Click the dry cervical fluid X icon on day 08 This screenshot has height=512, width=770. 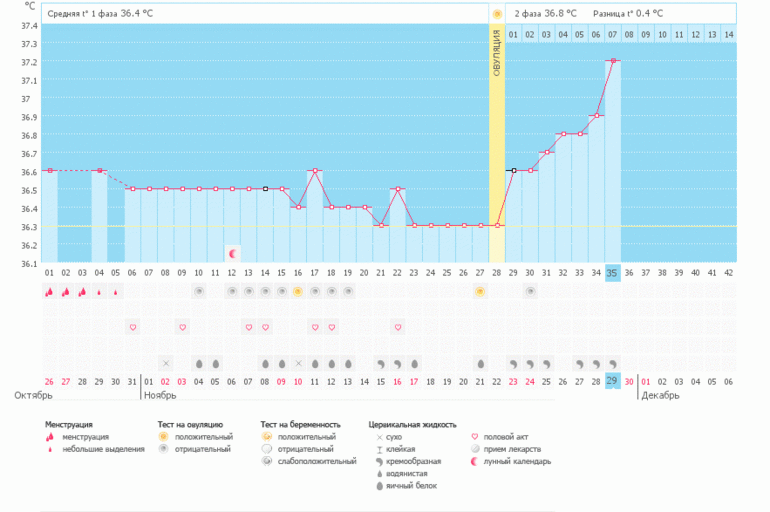coord(165,363)
